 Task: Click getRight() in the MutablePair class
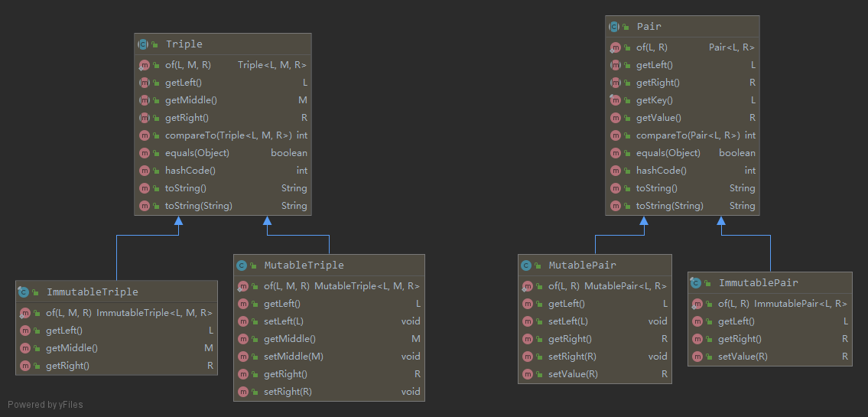570,339
